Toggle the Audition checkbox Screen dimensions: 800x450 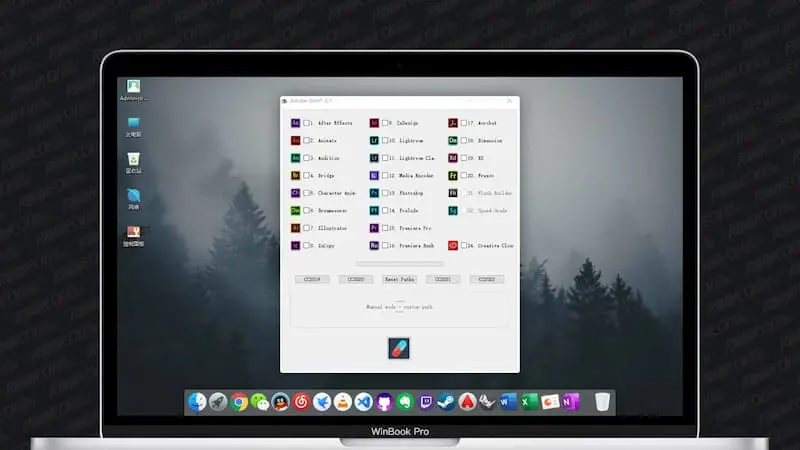point(307,158)
